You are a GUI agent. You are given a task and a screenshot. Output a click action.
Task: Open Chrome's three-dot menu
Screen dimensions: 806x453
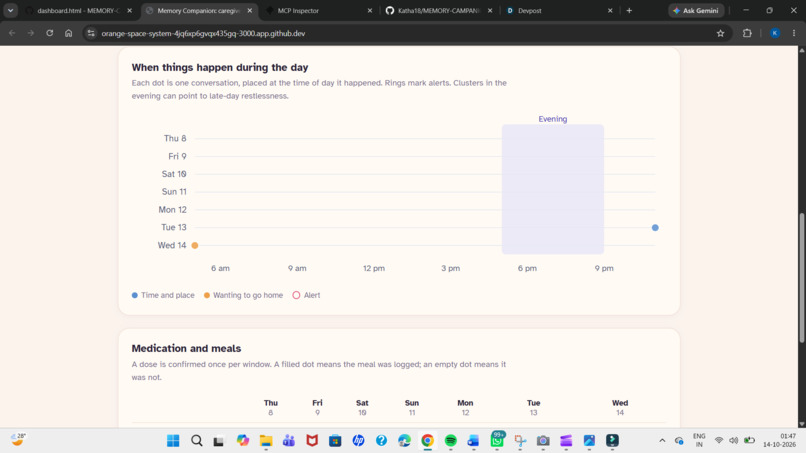794,33
